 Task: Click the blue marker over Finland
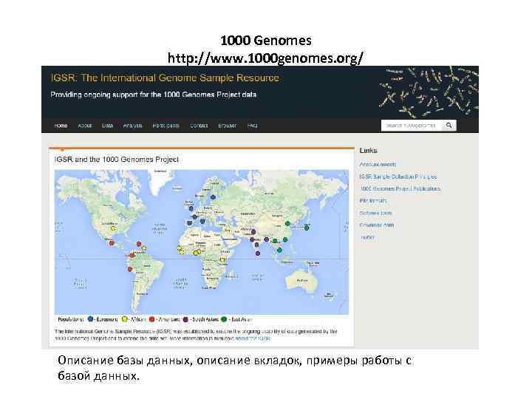click(x=213, y=197)
